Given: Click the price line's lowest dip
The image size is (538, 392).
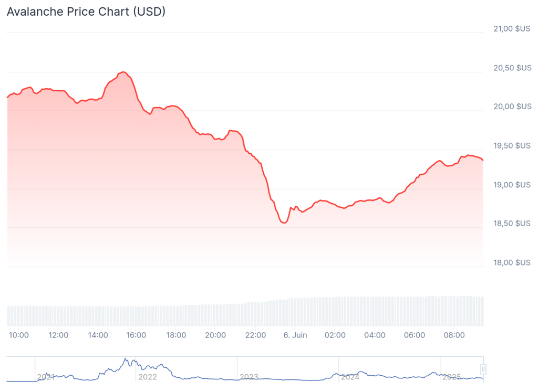Looking at the screenshot, I should pos(284,223).
